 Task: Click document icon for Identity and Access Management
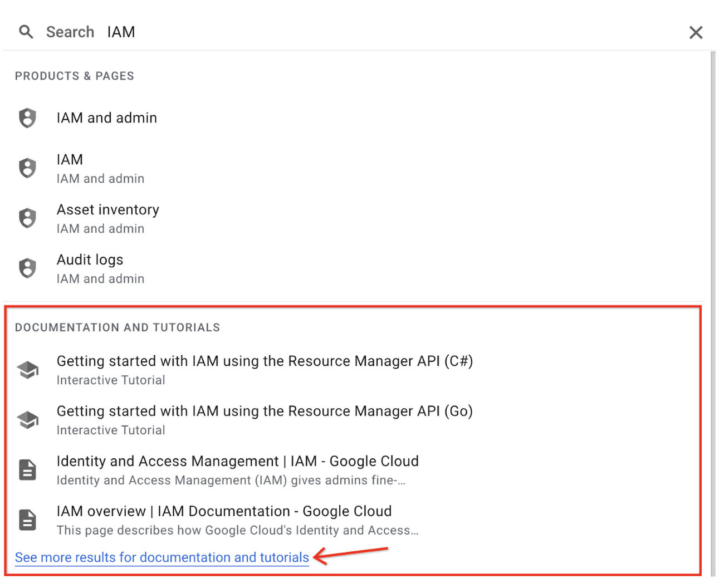(x=27, y=470)
